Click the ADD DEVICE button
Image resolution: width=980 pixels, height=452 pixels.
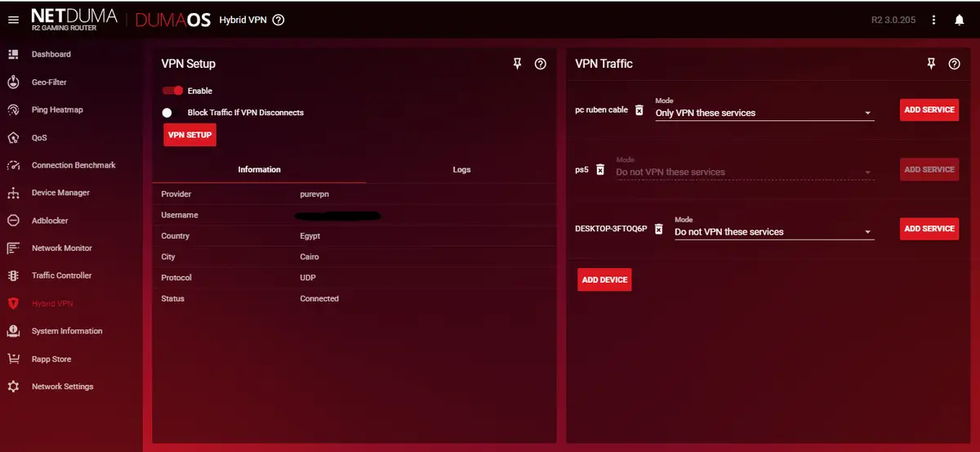(x=604, y=280)
